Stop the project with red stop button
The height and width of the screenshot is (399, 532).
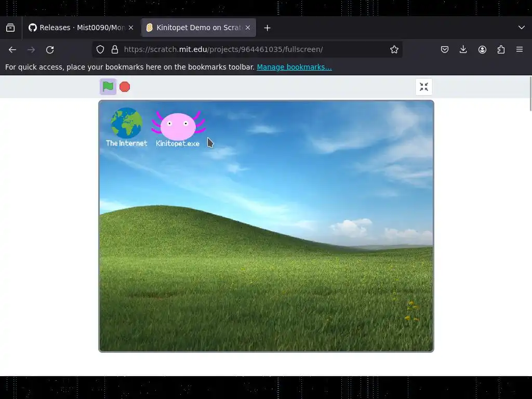125,87
